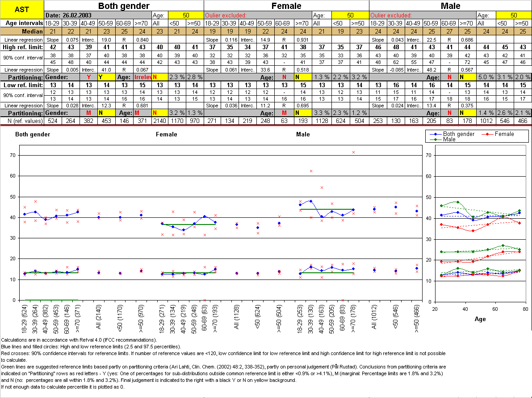Select the cell with N value 2140
The width and height of the screenshot is (532, 398).
159,121
